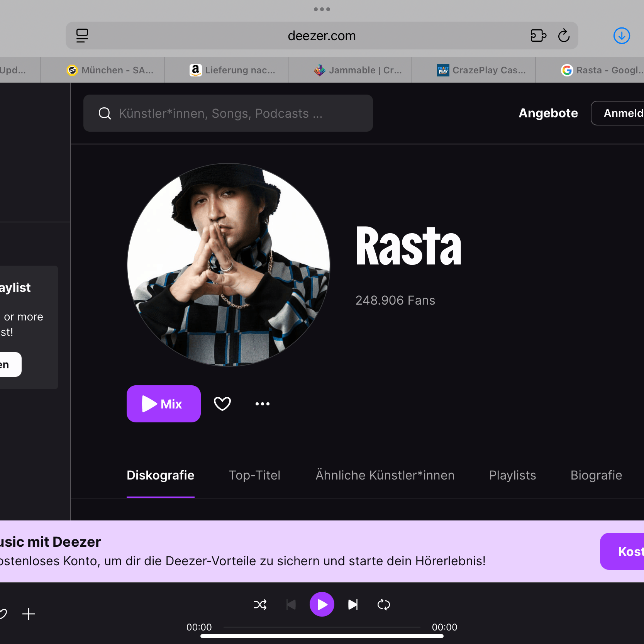Viewport: 644px width, 644px height.
Task: Click the Anmelden button
Action: 618,113
